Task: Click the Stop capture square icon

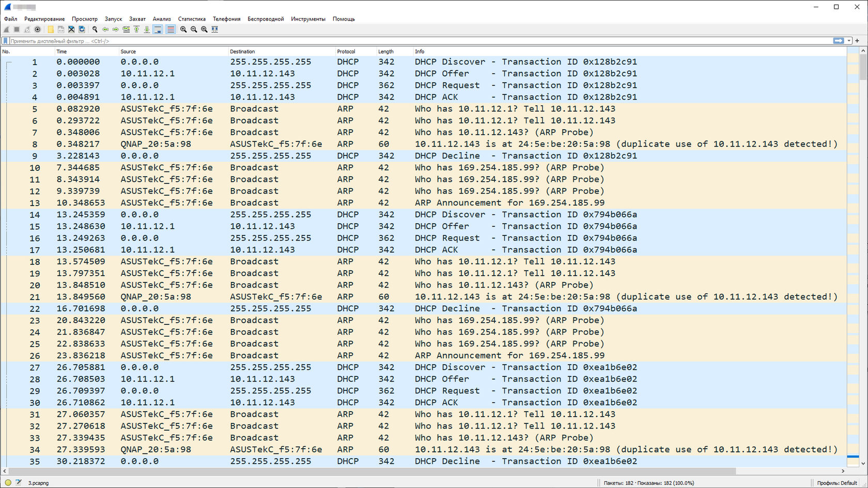Action: click(x=17, y=29)
